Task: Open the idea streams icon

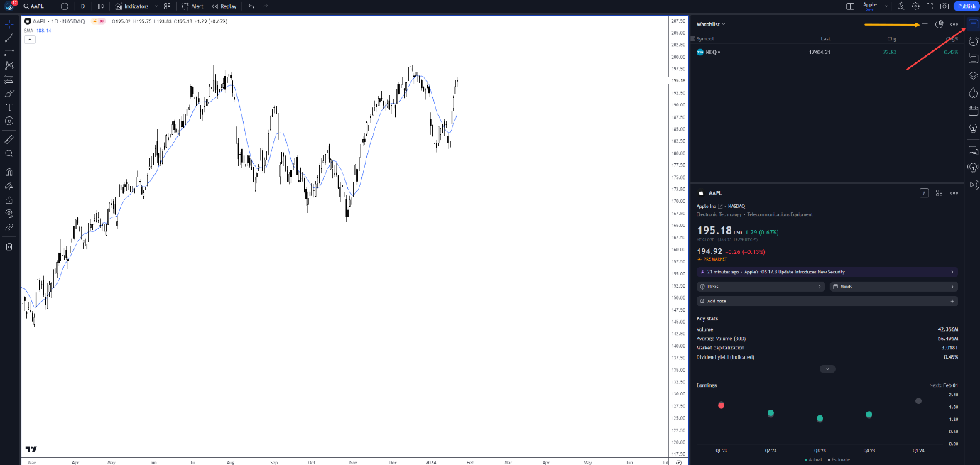Action: [973, 168]
